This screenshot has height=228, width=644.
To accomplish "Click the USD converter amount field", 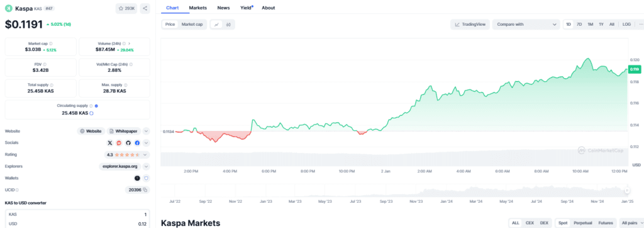I will tap(77, 224).
